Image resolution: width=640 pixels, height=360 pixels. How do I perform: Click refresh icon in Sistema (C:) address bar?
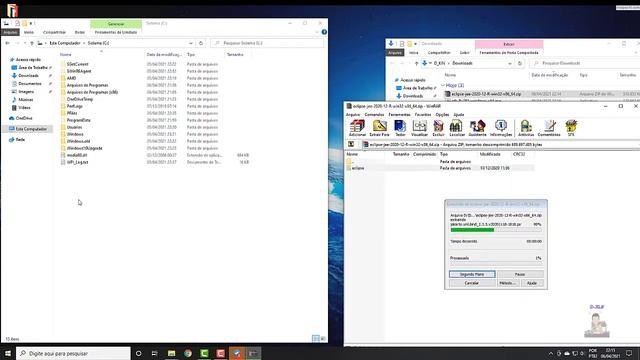pyautogui.click(x=201, y=43)
